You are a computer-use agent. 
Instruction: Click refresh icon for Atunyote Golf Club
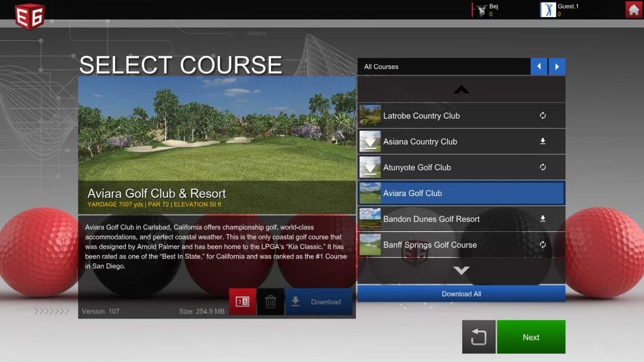point(543,167)
